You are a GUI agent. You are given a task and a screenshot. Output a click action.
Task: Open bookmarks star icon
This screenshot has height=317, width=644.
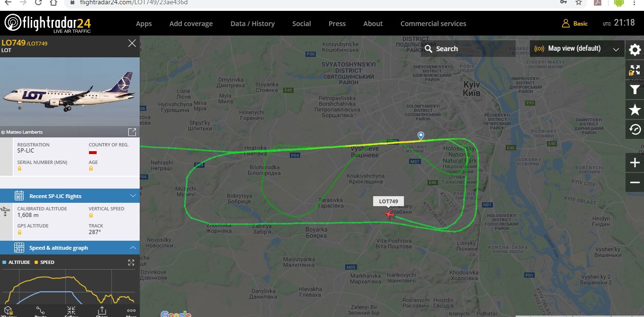635,109
